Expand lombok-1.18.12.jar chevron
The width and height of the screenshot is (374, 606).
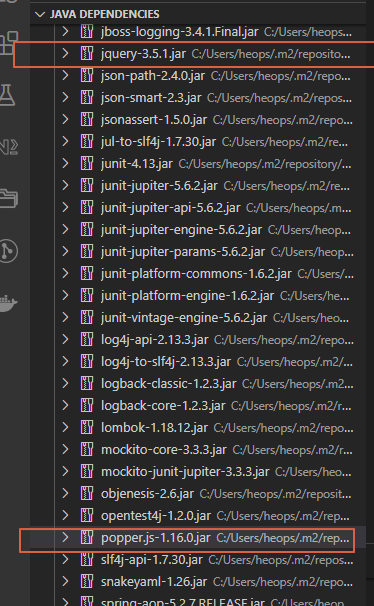65,427
